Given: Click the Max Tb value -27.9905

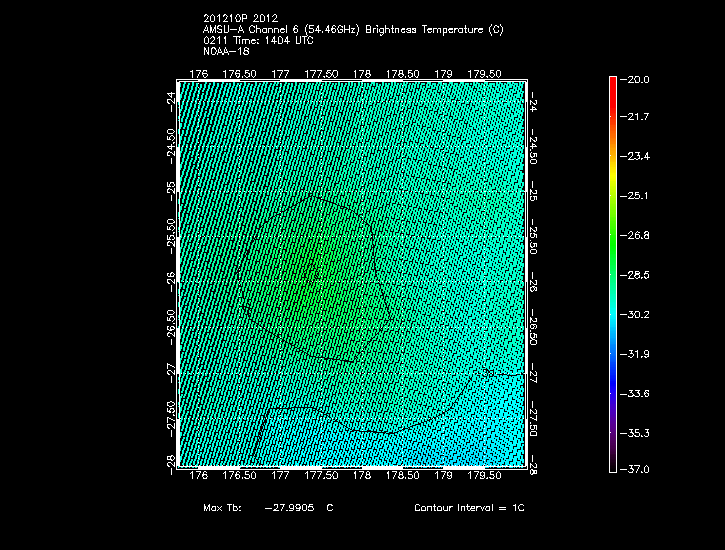Looking at the screenshot, I should 291,508.
